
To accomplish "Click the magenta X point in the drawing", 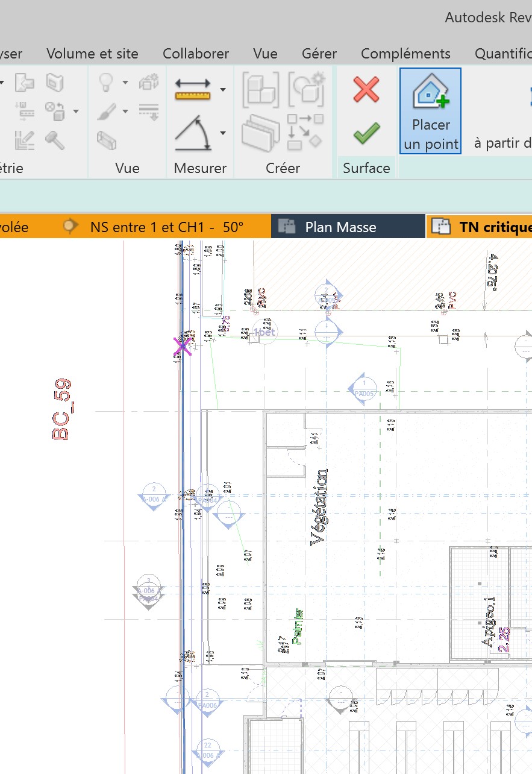I will 182,346.
